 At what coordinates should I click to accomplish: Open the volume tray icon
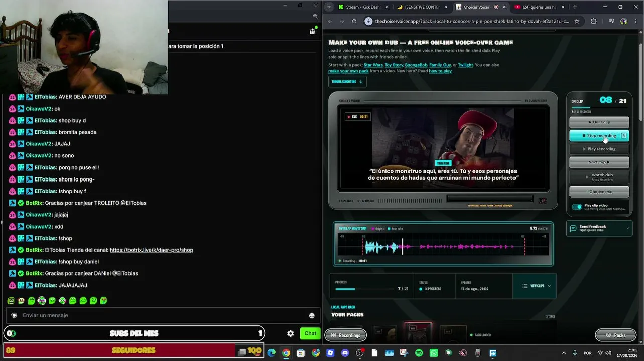(608, 353)
